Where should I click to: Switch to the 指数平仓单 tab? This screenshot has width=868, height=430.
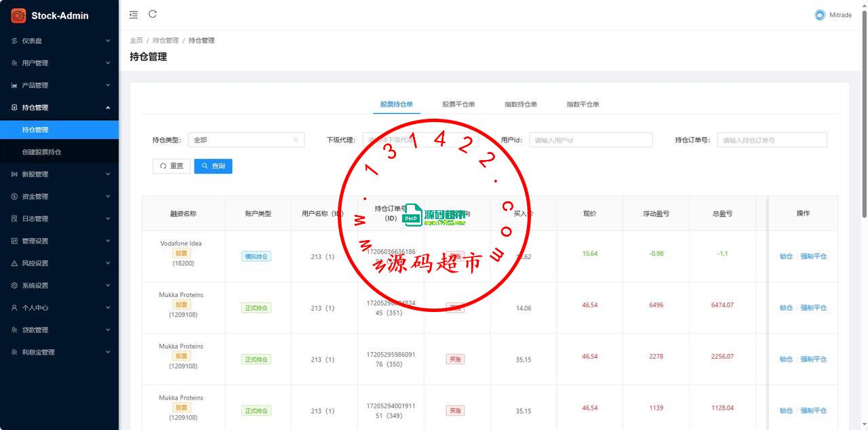[583, 104]
